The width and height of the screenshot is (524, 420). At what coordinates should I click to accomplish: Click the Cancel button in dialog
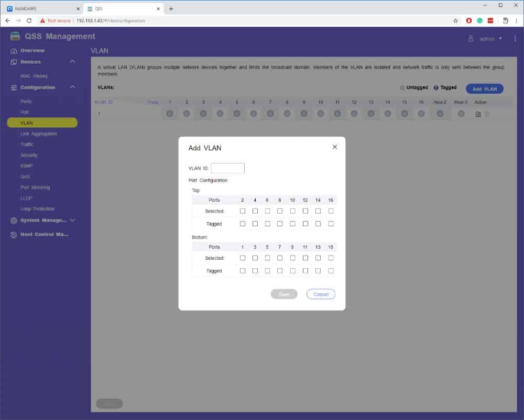pos(321,294)
